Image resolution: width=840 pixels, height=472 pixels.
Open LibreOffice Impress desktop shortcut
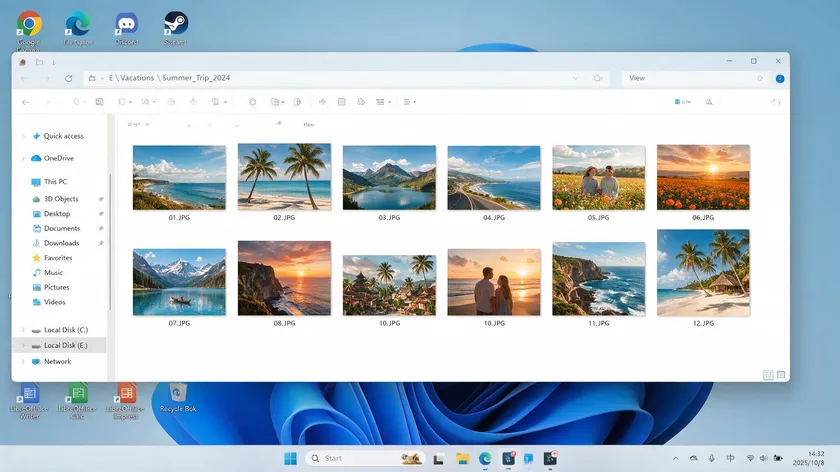(x=126, y=401)
